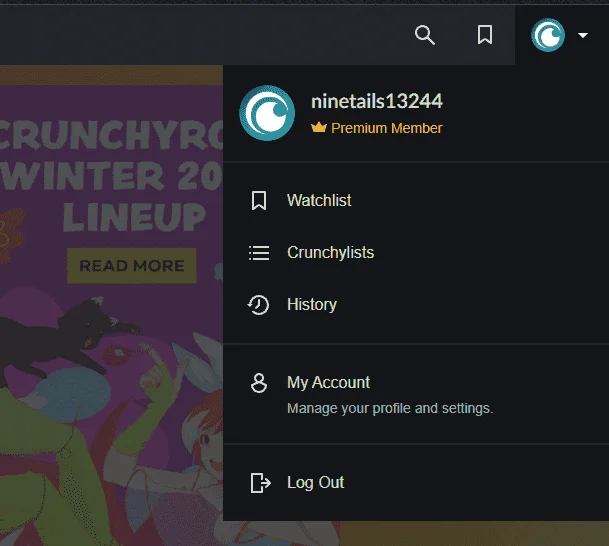Click the list icon beside Crunchylists

click(x=259, y=253)
